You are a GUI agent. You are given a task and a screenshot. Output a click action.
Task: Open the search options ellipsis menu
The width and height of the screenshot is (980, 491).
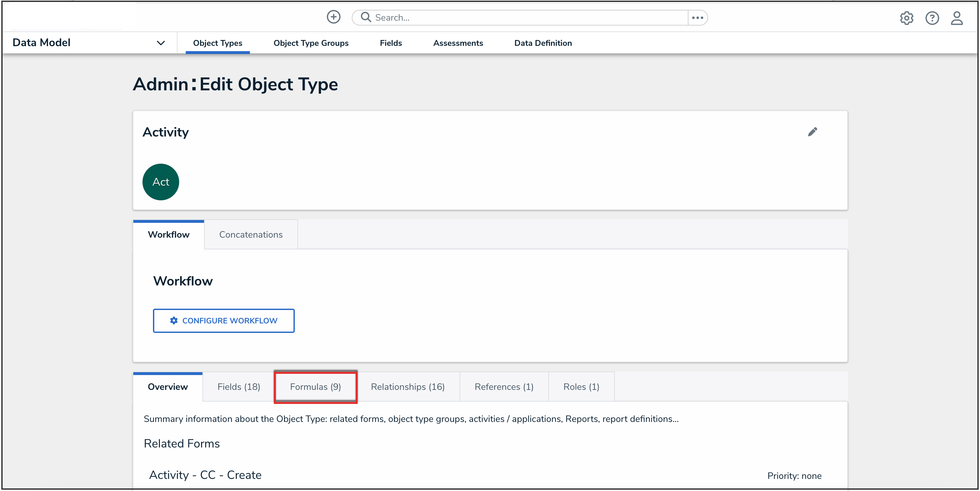point(697,17)
